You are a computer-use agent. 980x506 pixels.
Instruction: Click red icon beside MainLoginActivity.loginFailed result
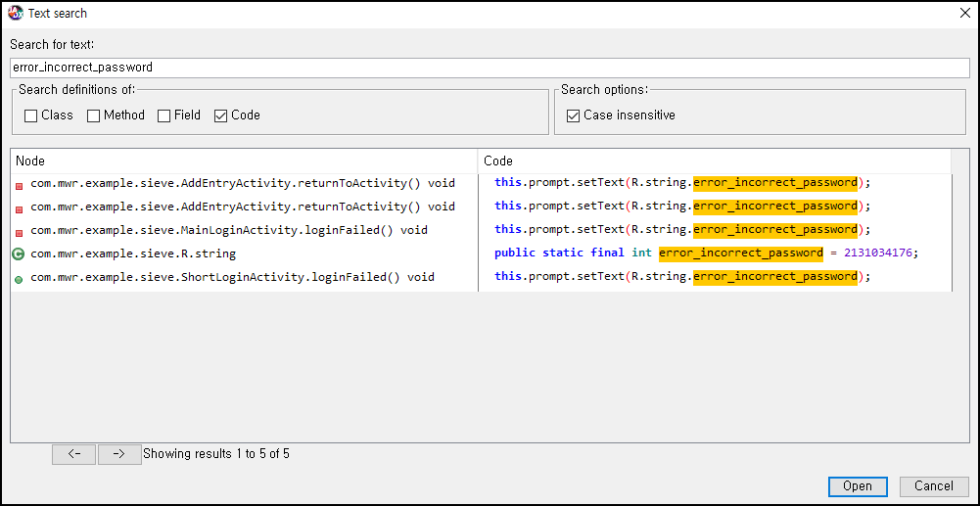pos(19,231)
